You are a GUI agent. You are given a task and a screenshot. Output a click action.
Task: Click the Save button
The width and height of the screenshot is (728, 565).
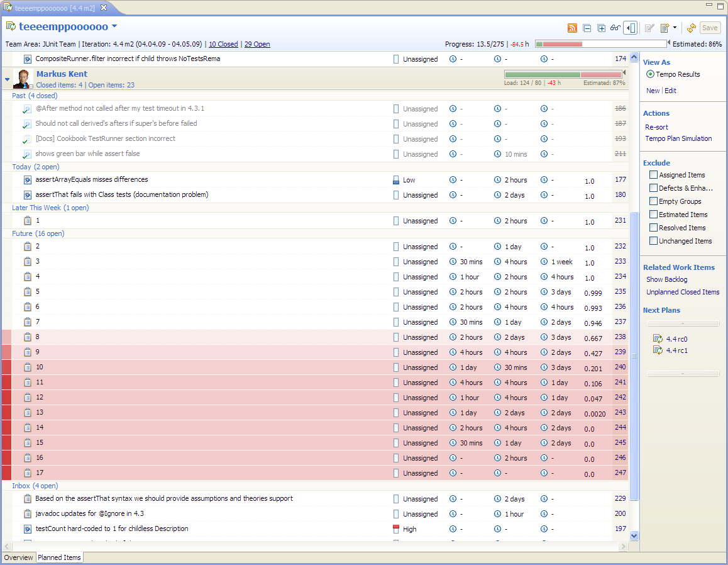tap(710, 28)
